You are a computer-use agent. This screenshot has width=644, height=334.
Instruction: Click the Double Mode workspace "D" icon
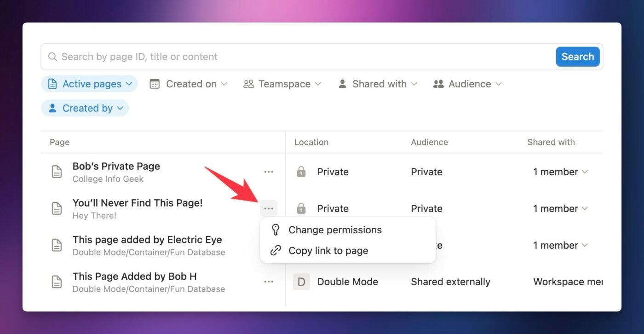coord(301,282)
